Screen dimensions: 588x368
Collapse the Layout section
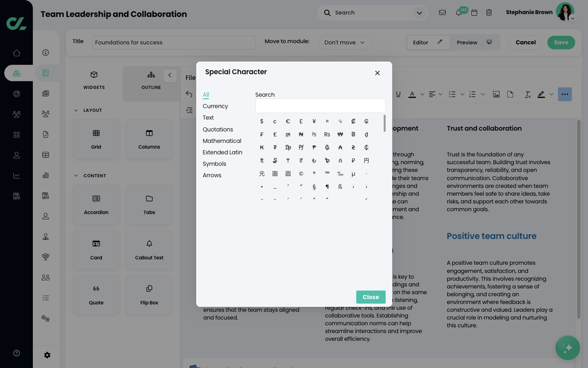(76, 110)
